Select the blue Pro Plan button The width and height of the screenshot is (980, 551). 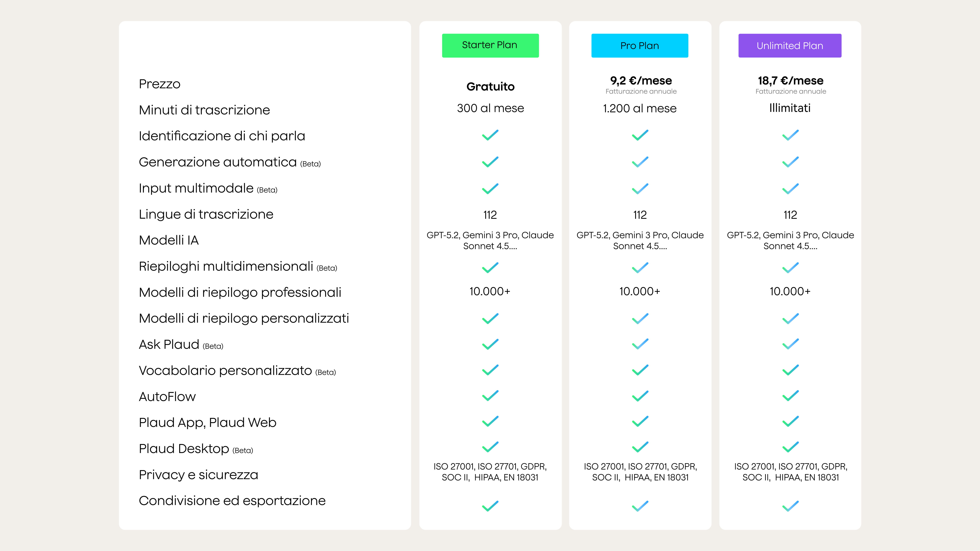coord(640,46)
